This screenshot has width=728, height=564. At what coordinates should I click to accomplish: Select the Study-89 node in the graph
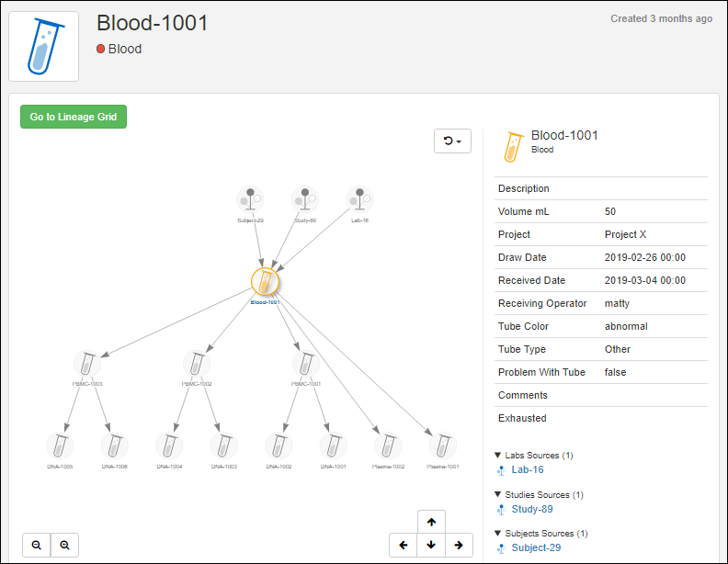point(305,199)
